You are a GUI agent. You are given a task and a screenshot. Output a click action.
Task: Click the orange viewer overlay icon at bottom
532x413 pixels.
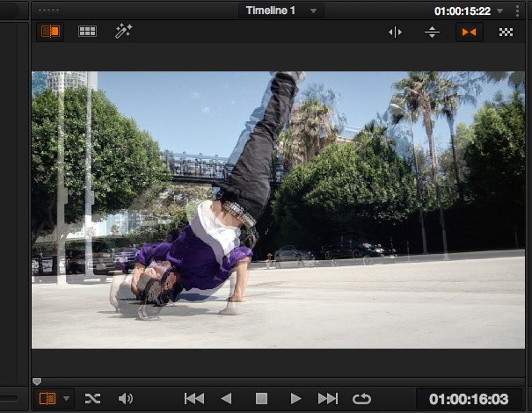coord(47,399)
